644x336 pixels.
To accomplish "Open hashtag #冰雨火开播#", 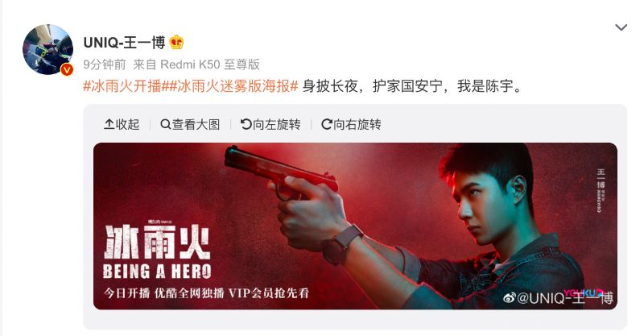I will tap(122, 86).
